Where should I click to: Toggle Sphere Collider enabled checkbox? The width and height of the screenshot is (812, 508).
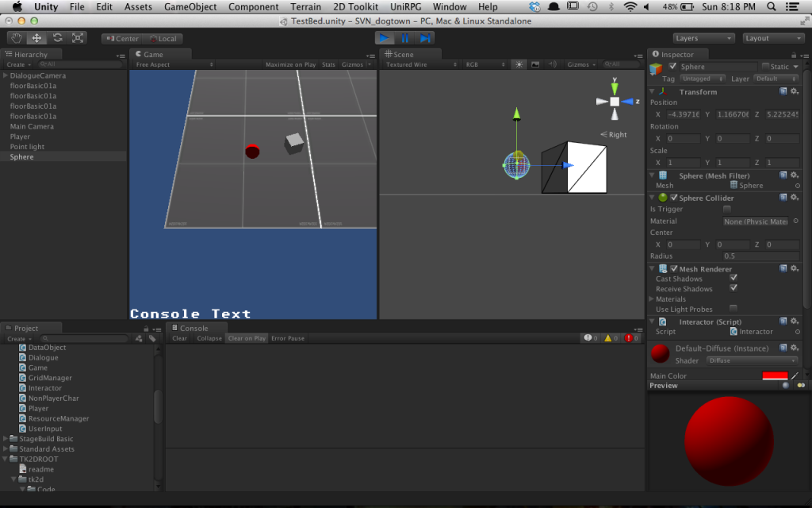pos(674,198)
